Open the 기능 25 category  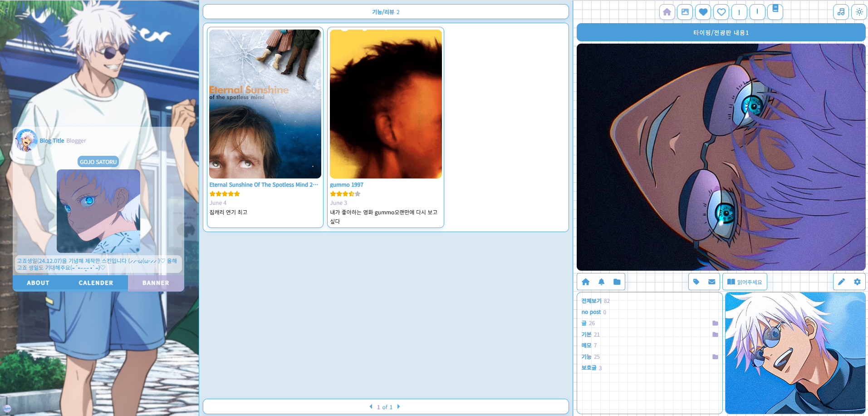(590, 357)
